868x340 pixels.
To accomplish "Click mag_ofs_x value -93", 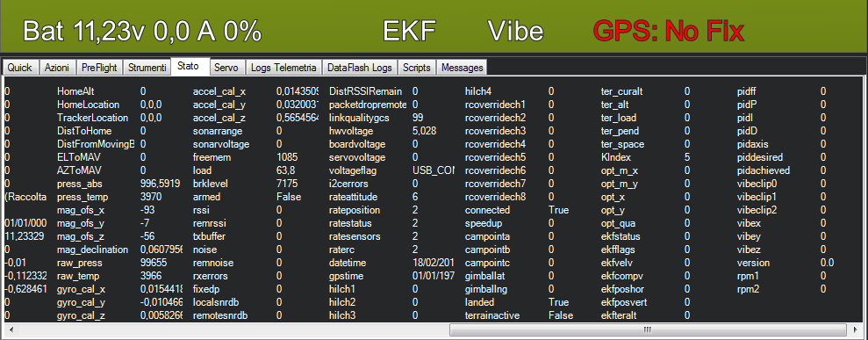I will click(147, 210).
